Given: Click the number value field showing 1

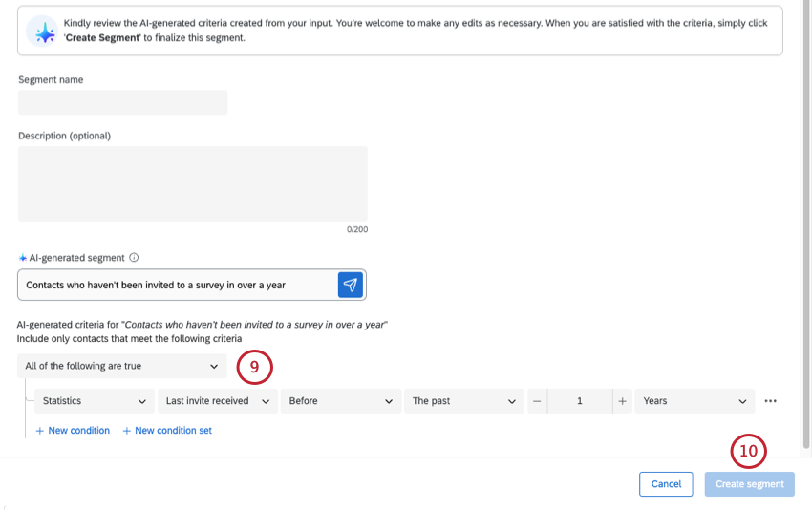Looking at the screenshot, I should (x=580, y=401).
